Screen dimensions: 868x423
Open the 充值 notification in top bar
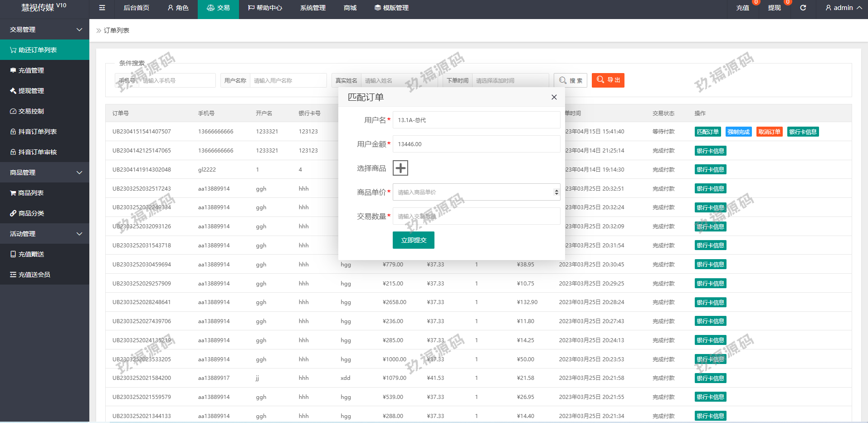coord(742,8)
